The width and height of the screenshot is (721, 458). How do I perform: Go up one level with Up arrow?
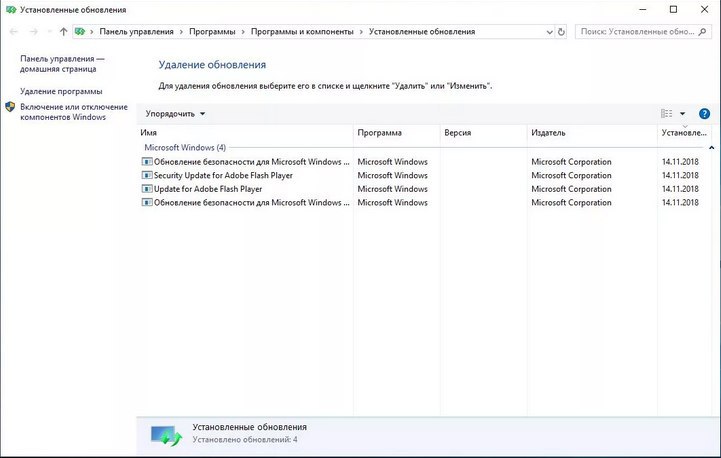(63, 32)
